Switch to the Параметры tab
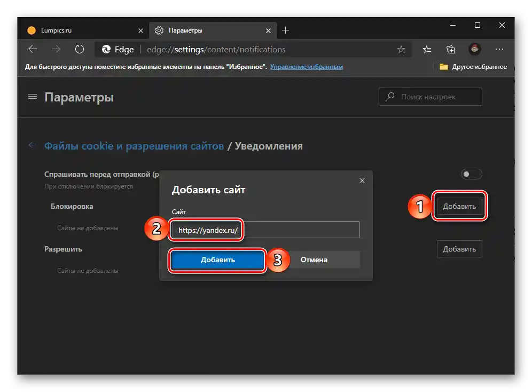Screen dimensions: 532x392 [214, 30]
